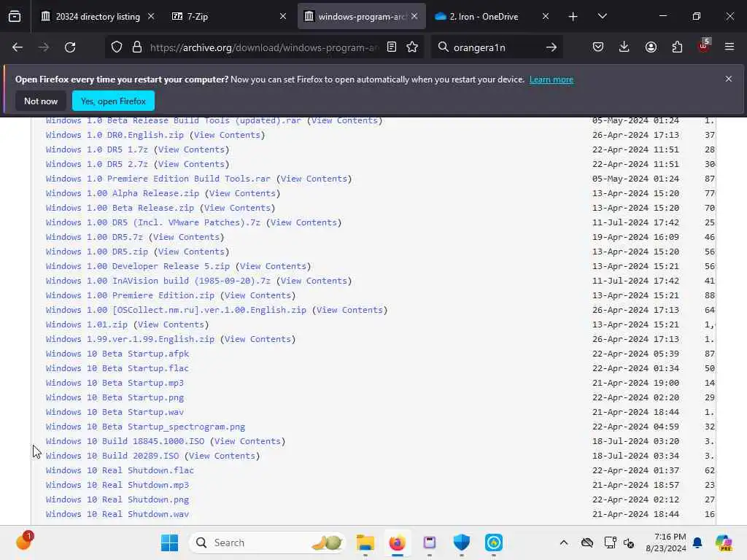Open Save to Pocket icon
This screenshot has width=747, height=560.
[598, 47]
